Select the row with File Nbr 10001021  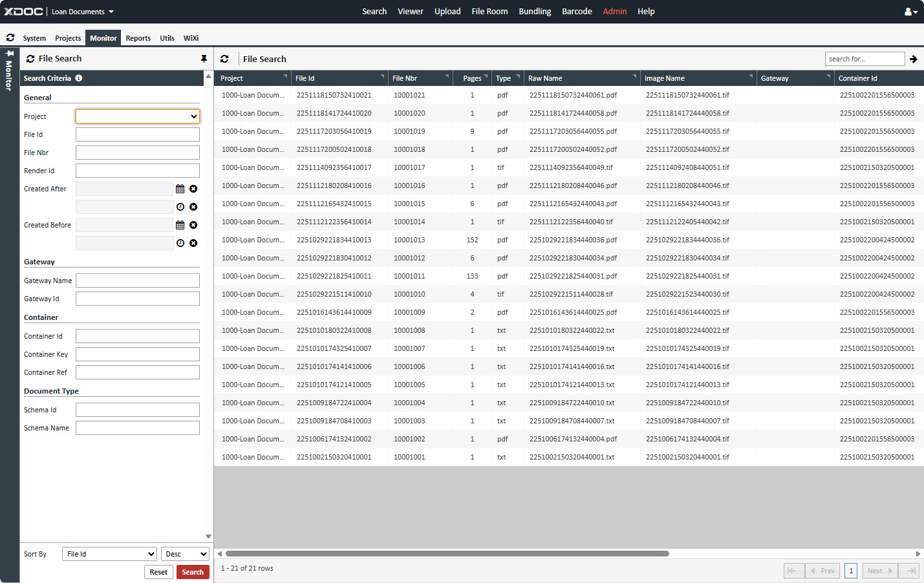(x=569, y=95)
